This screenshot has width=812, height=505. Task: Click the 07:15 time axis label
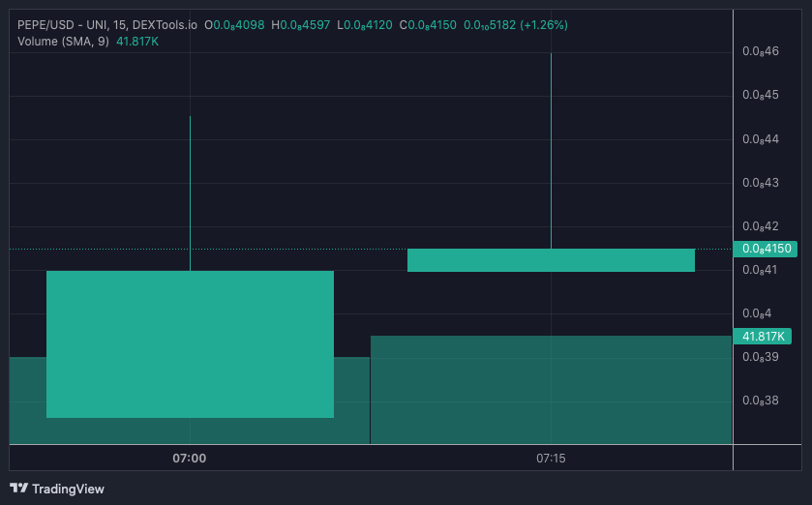551,459
